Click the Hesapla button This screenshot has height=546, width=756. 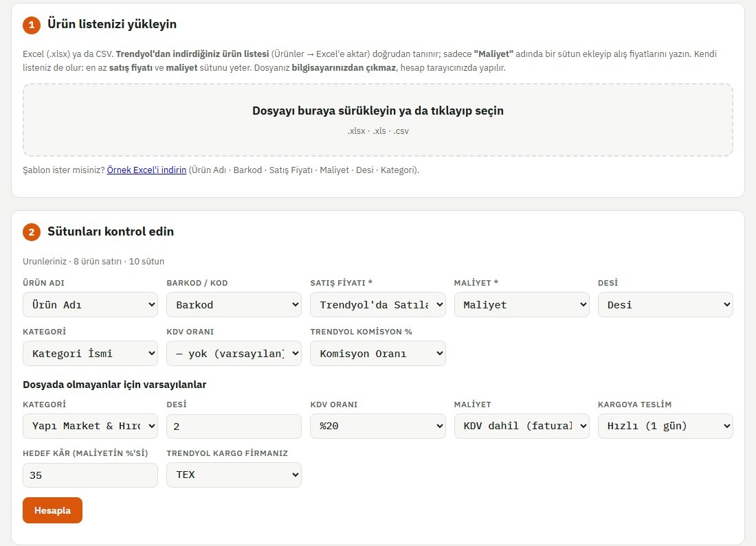[x=52, y=510]
